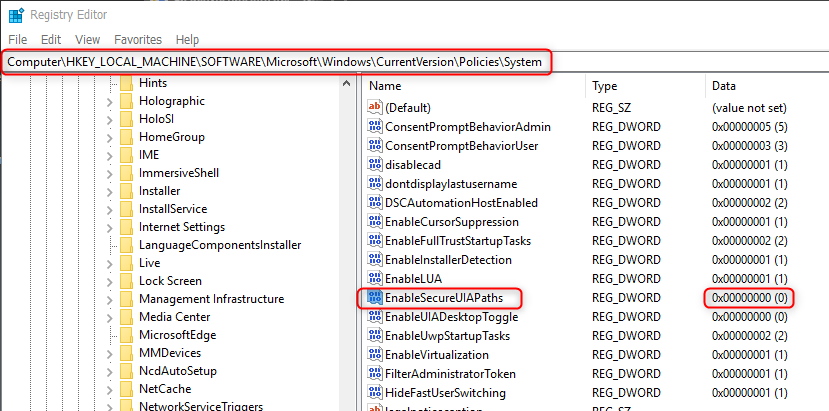Viewport: 829px width, 411px height.
Task: Expand the Holographic registry key
Action: click(x=110, y=101)
